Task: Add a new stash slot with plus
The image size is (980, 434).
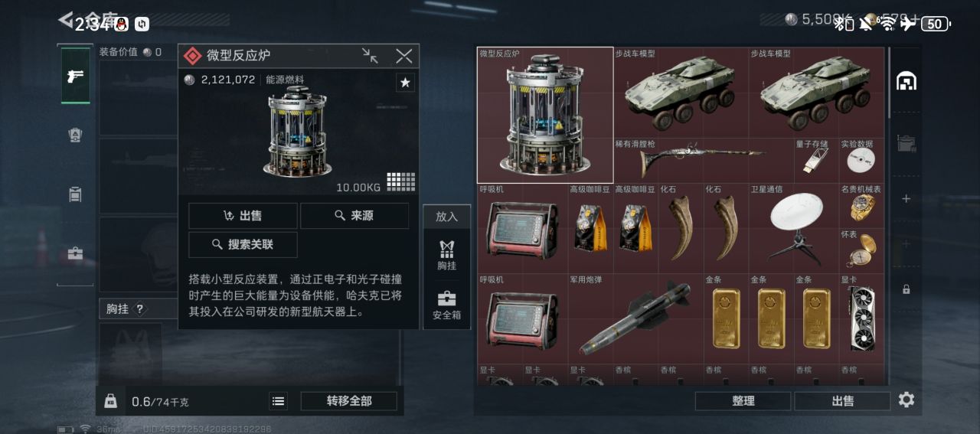Action: [906, 199]
